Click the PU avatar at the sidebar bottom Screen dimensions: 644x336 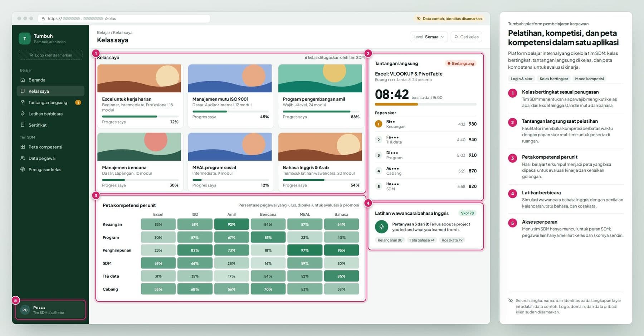[x=25, y=310]
